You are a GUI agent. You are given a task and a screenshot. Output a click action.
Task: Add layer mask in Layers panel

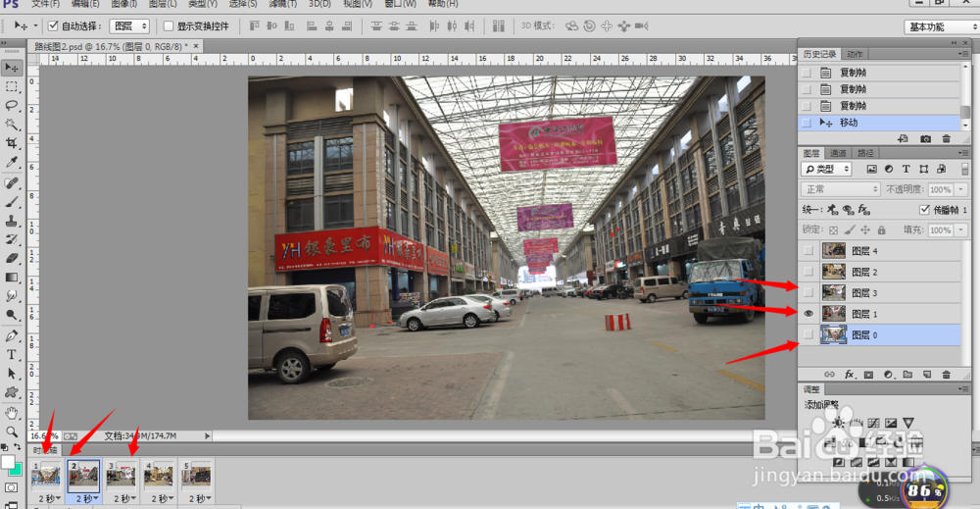coord(868,375)
